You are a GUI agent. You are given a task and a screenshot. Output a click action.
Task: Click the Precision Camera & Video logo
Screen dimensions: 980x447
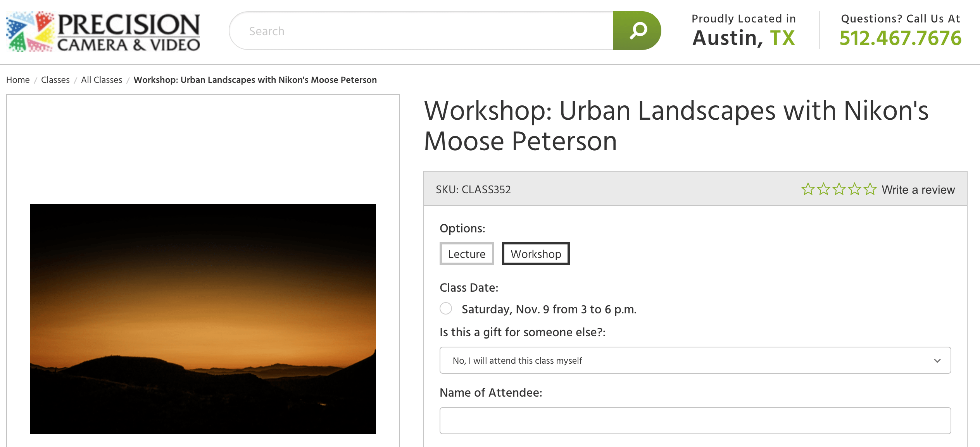click(103, 32)
